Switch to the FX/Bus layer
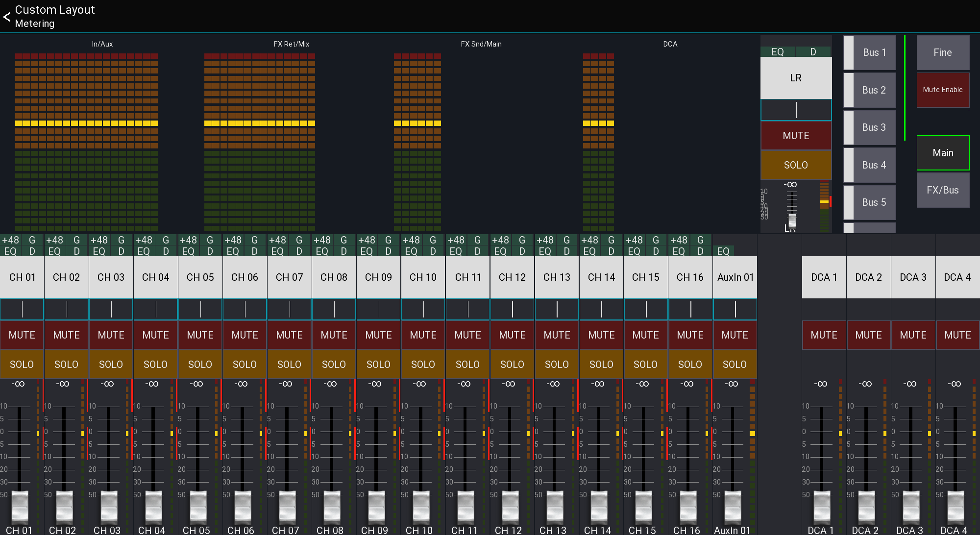Viewport: 980px width, 535px height. click(x=943, y=190)
